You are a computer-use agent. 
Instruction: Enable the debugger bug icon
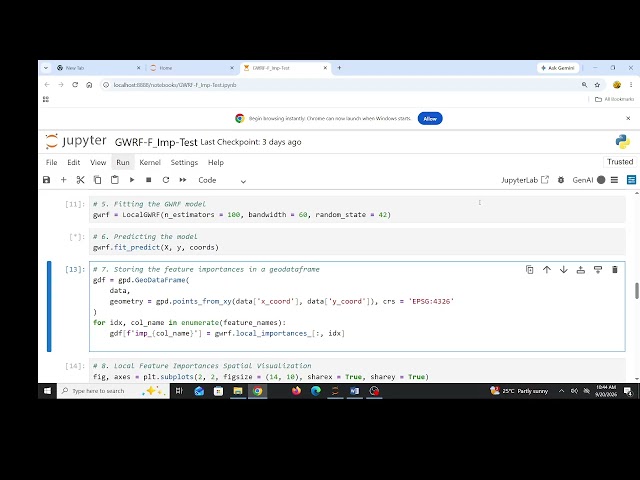[561, 180]
